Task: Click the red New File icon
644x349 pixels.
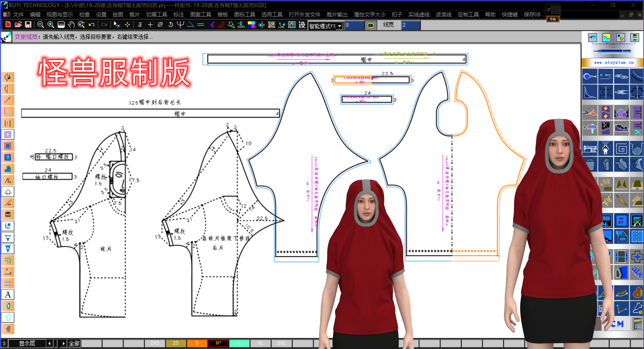Action: click(8, 25)
